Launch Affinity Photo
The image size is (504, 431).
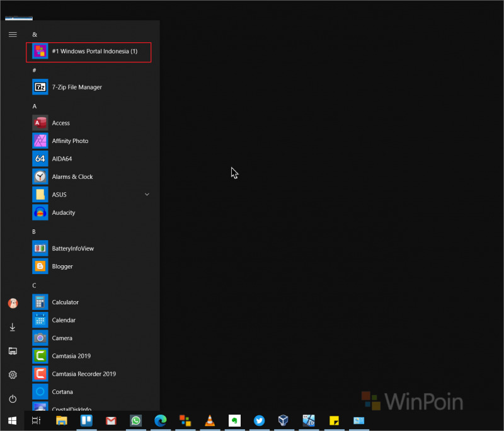point(91,141)
